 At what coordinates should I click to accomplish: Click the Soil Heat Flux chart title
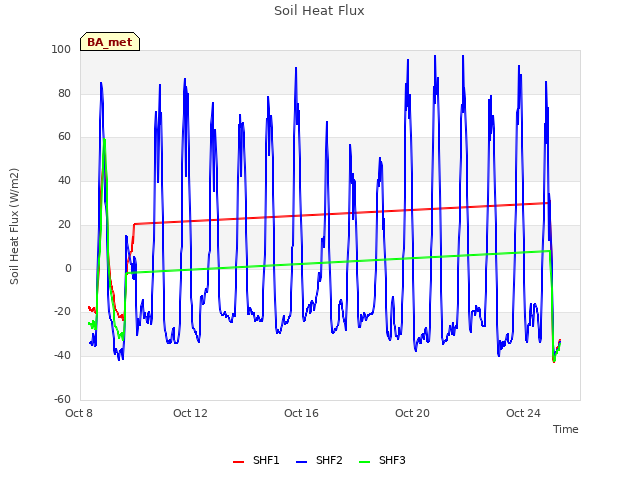(x=319, y=11)
